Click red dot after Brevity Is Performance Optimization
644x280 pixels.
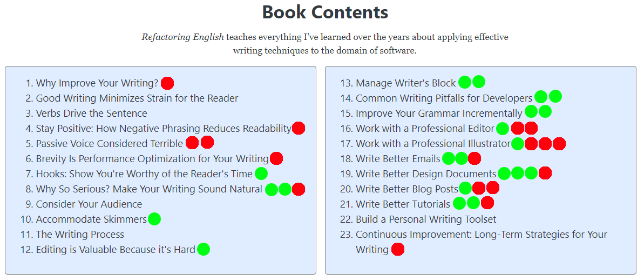tap(276, 158)
